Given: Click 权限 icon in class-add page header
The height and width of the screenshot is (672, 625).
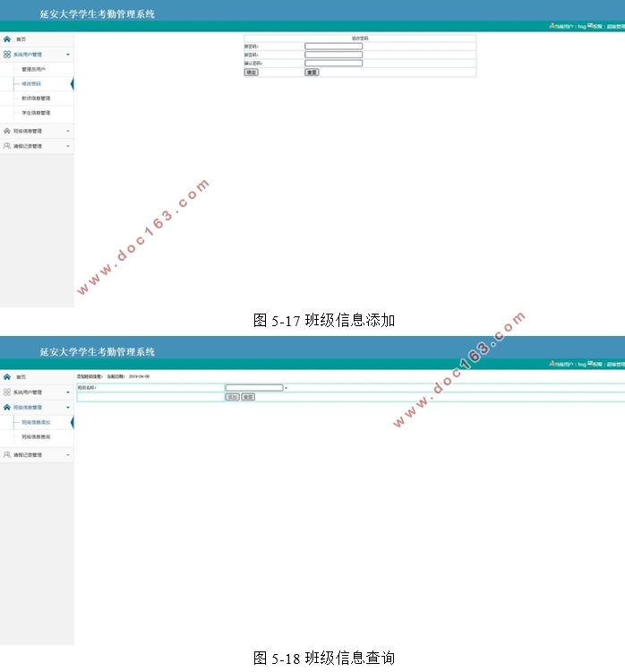Looking at the screenshot, I should [x=590, y=364].
